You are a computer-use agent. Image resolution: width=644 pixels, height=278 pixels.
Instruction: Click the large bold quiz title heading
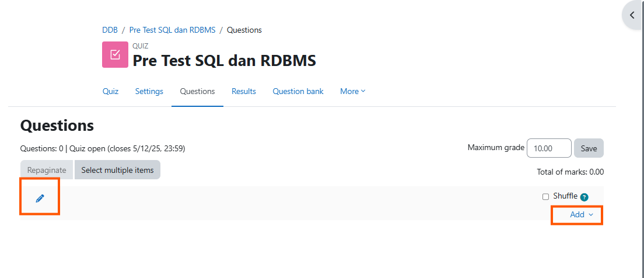(224, 61)
